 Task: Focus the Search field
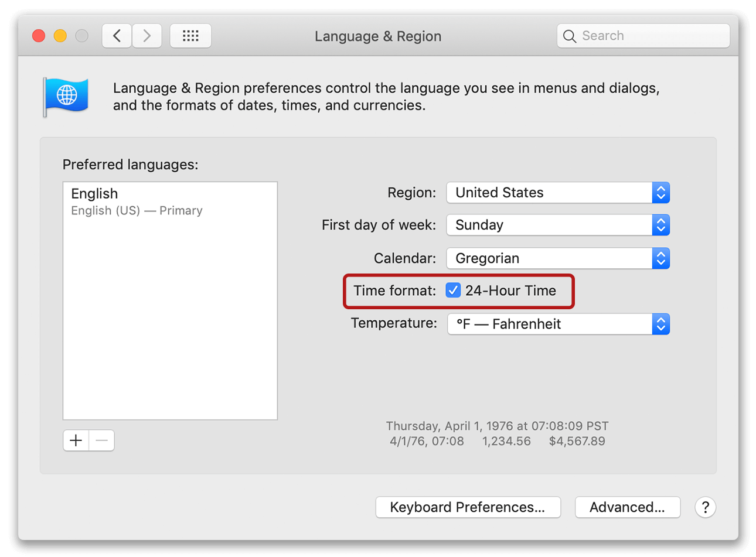pyautogui.click(x=651, y=36)
